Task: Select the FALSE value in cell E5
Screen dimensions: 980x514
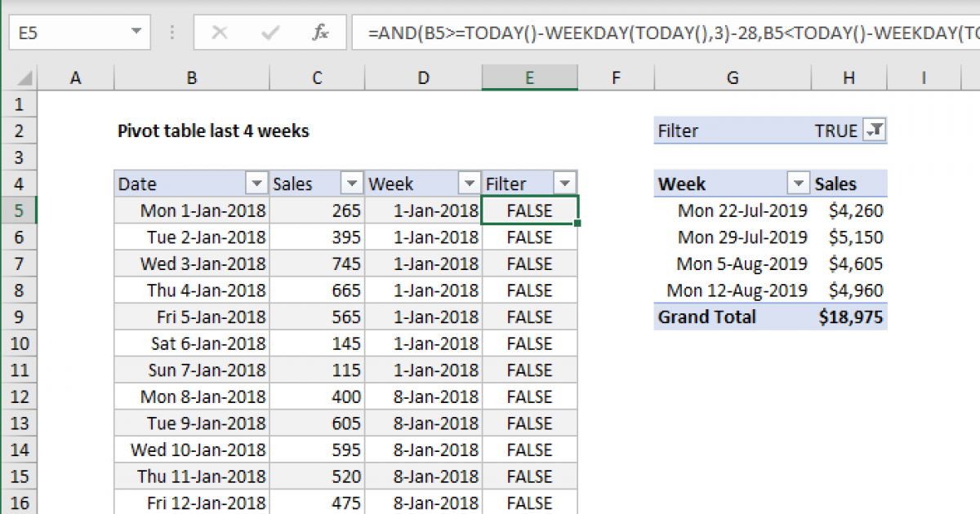Action: coord(529,210)
